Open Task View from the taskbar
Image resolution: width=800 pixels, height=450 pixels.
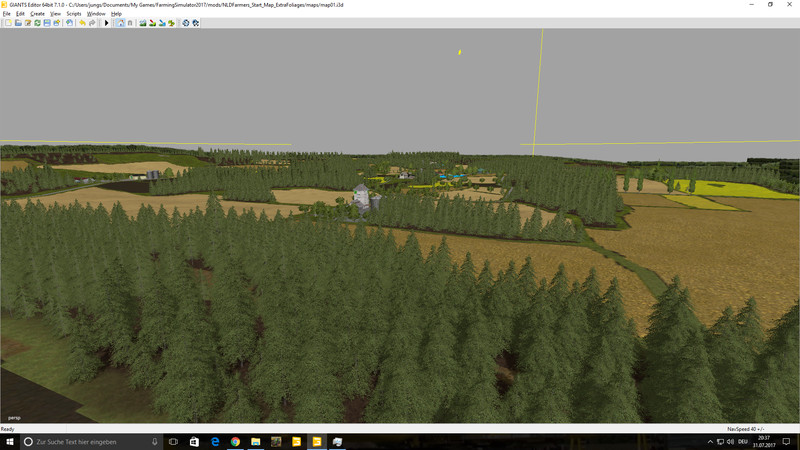coord(173,441)
